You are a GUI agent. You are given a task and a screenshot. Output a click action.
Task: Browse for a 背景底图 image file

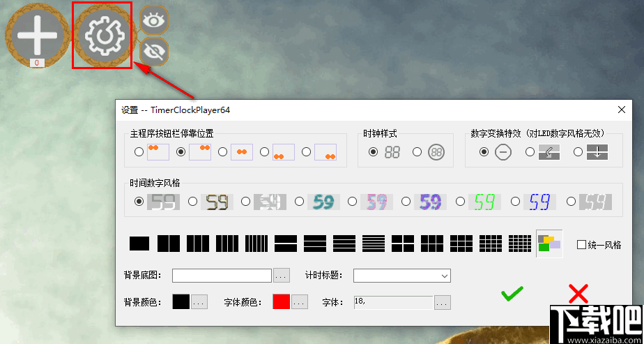(x=282, y=276)
